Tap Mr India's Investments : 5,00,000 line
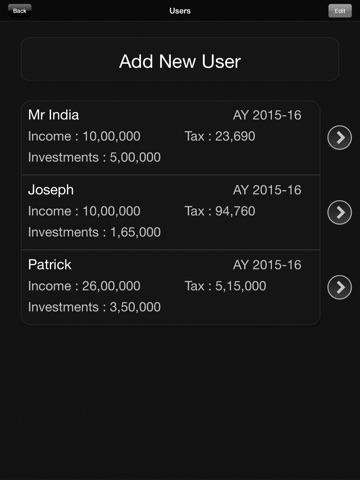 pos(94,157)
